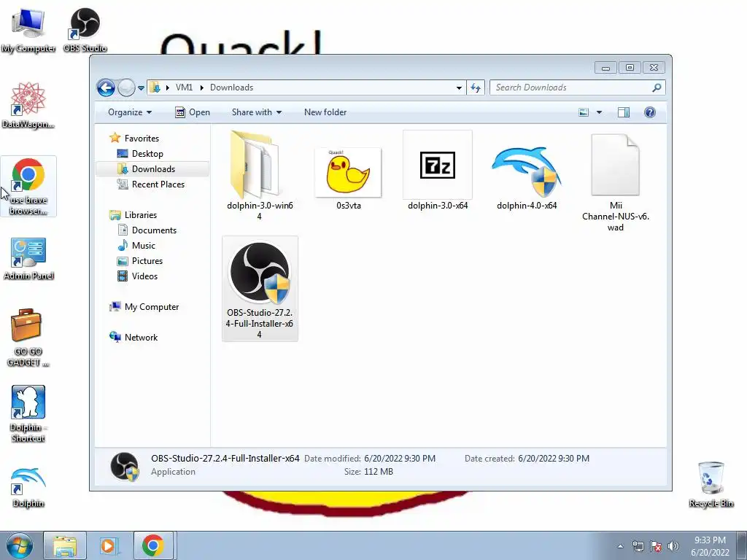Open Desktop in the navigation pane
Image resolution: width=747 pixels, height=560 pixels.
click(x=147, y=154)
